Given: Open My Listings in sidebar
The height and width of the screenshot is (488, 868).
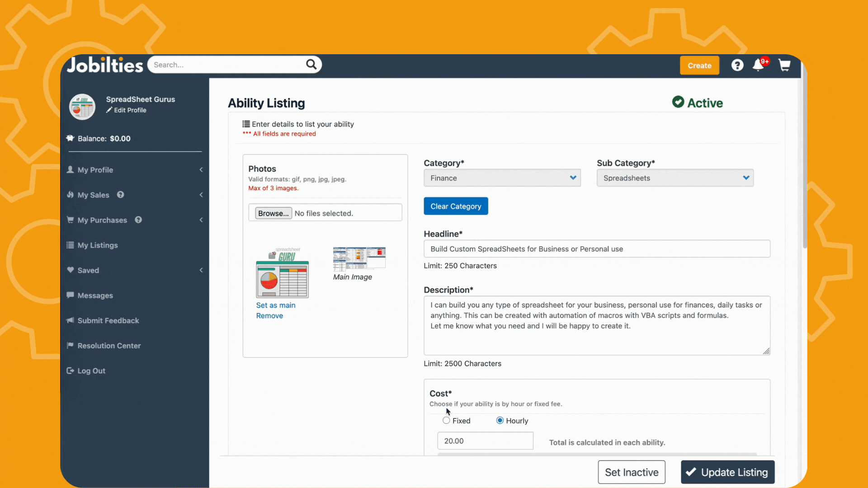Looking at the screenshot, I should click(x=98, y=245).
